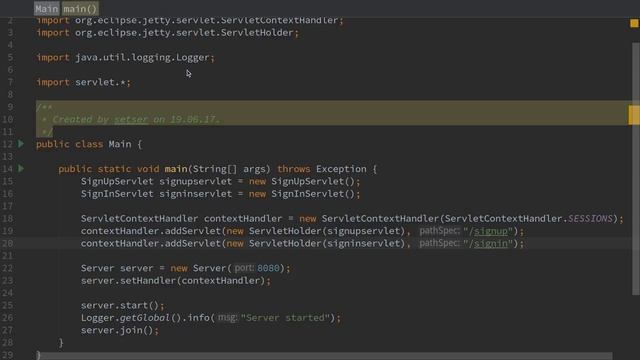640x360 pixels.
Task: Click the yellow warning stripe beside the comment
Action: (x=633, y=115)
